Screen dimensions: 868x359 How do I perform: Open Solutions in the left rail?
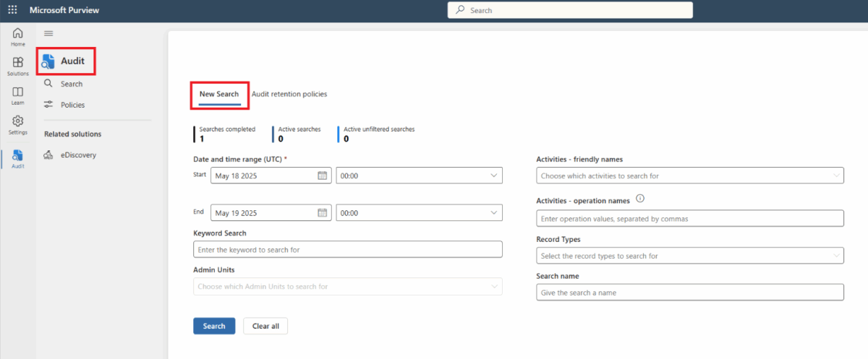pos(17,66)
